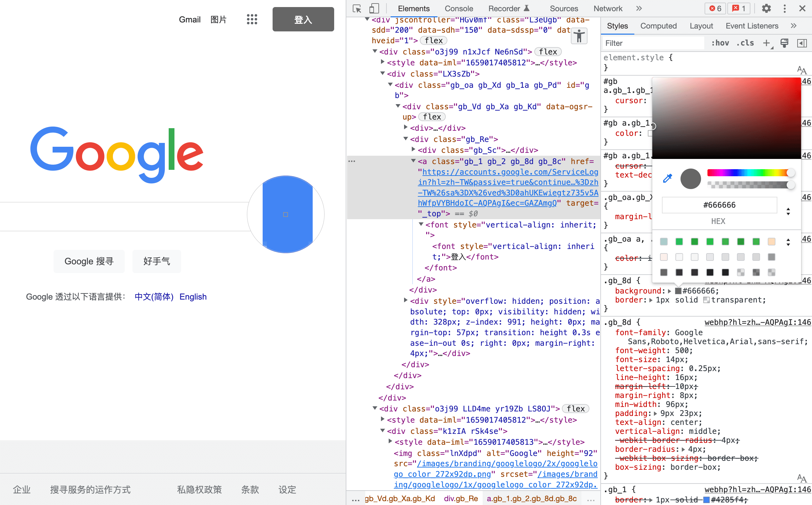The width and height of the screenshot is (812, 505).
Task: Click the eyedropper color picker icon
Action: (x=667, y=178)
